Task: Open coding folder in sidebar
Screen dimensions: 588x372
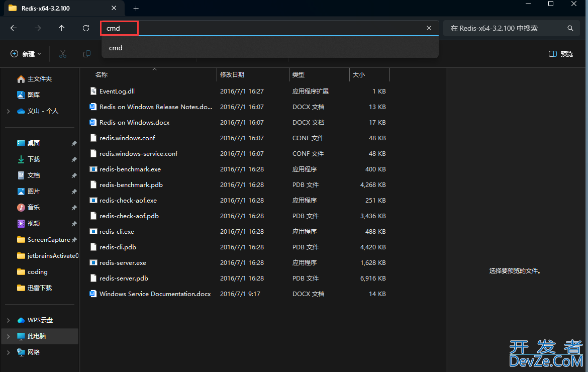Action: (x=32, y=272)
